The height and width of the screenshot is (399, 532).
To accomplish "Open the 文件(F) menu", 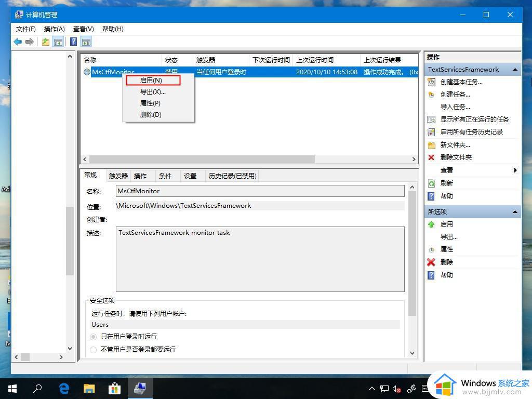I will 26,29.
